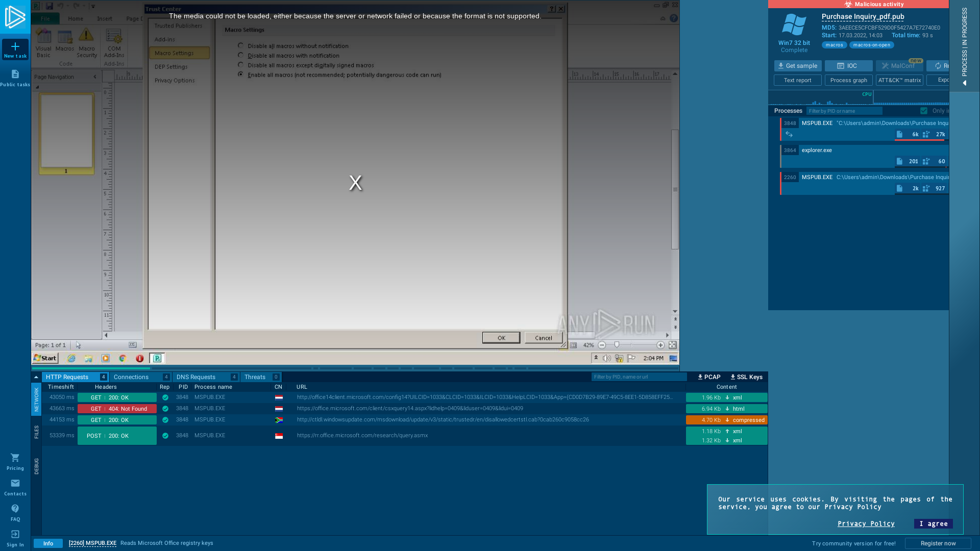Open the DNS Requests tab
Viewport: 980px width, 551px height.
(x=206, y=377)
